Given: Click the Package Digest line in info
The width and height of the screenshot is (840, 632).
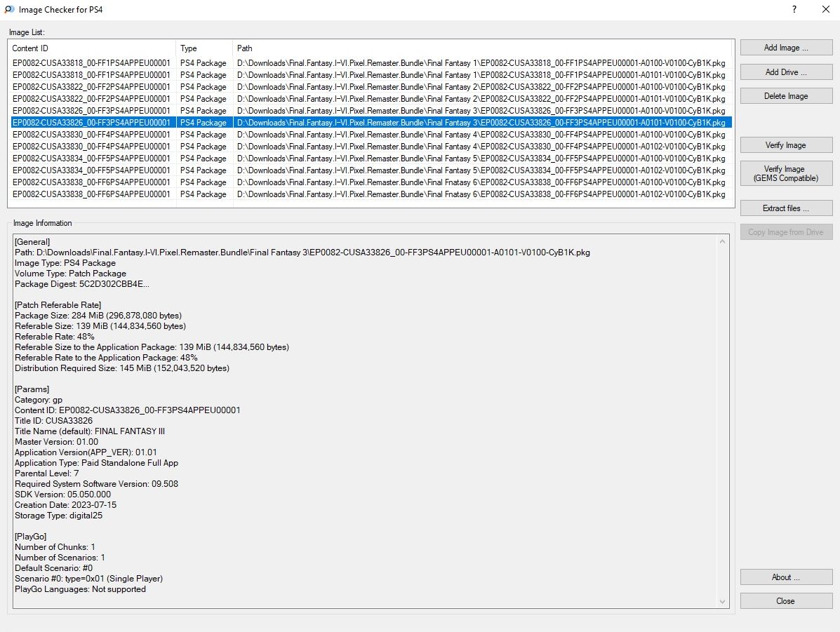Looking at the screenshot, I should click(82, 284).
